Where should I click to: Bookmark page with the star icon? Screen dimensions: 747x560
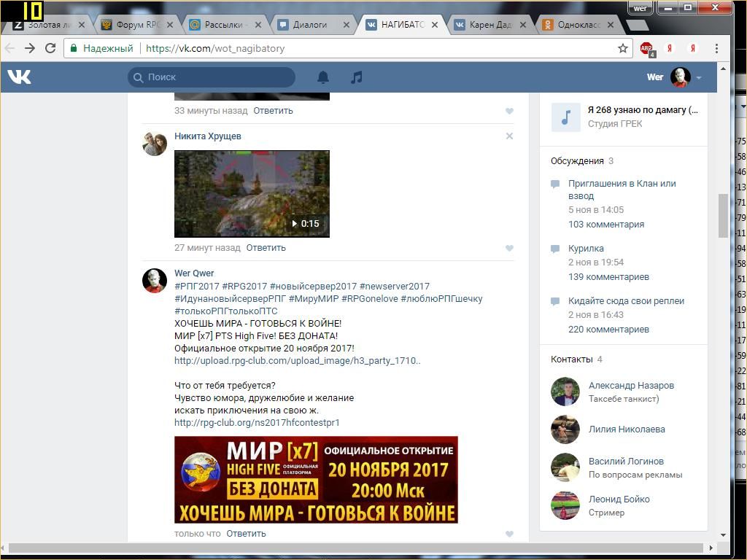pos(623,48)
